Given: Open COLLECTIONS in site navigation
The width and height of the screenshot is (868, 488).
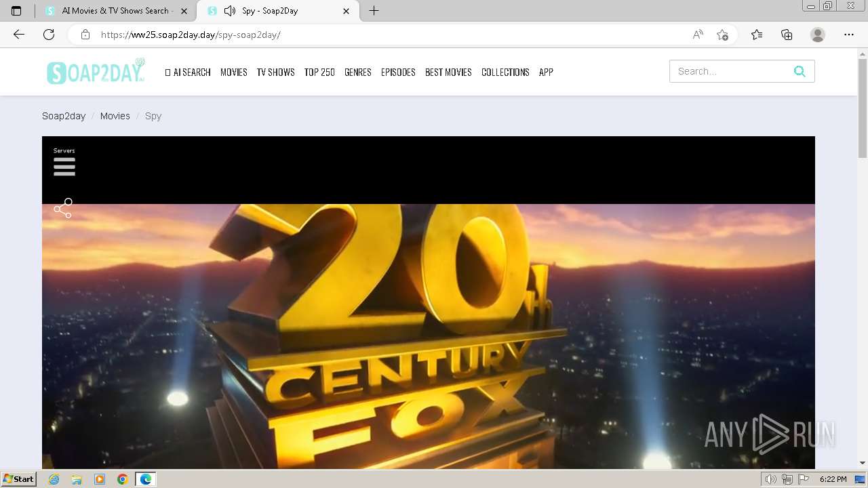Looking at the screenshot, I should tap(505, 72).
